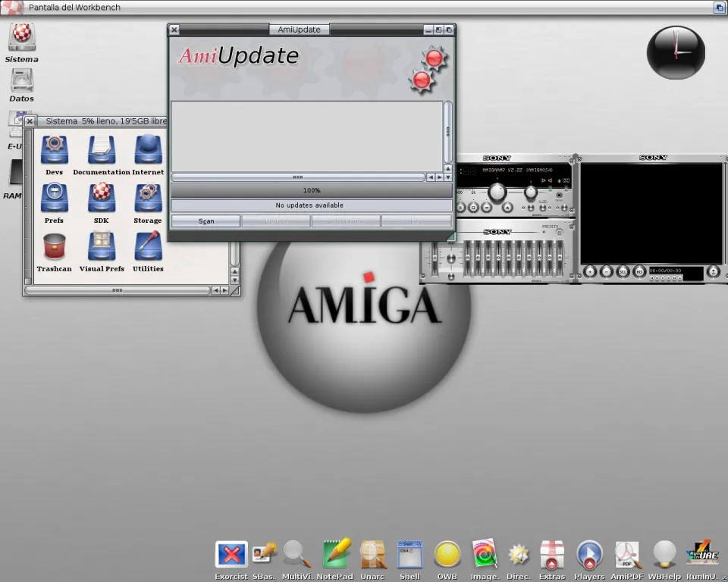Open the Devs drawer icon
Viewport: 728px width, 582px height.
pyautogui.click(x=54, y=150)
